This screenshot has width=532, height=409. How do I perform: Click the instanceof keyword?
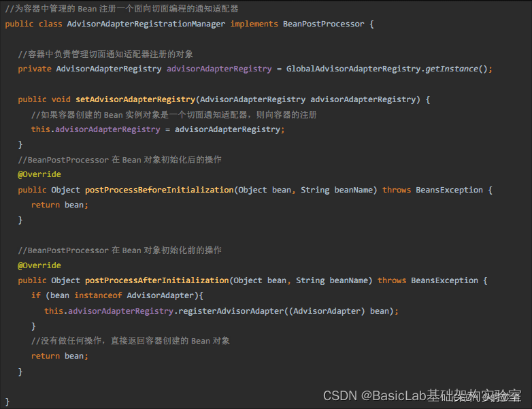(x=98, y=295)
